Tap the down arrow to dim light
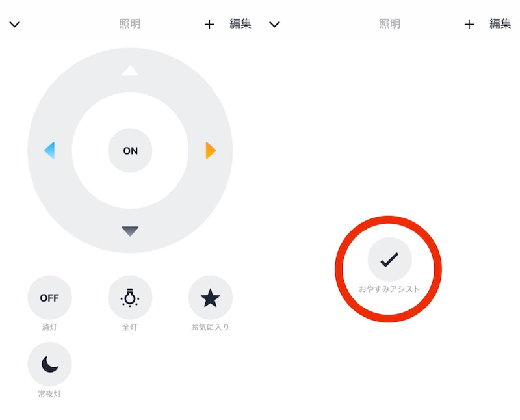The height and width of the screenshot is (420, 520). click(130, 231)
